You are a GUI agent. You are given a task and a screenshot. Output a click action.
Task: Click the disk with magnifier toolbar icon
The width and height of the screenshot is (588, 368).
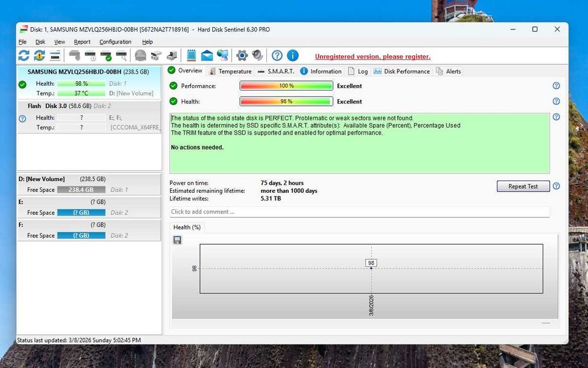coord(121,56)
